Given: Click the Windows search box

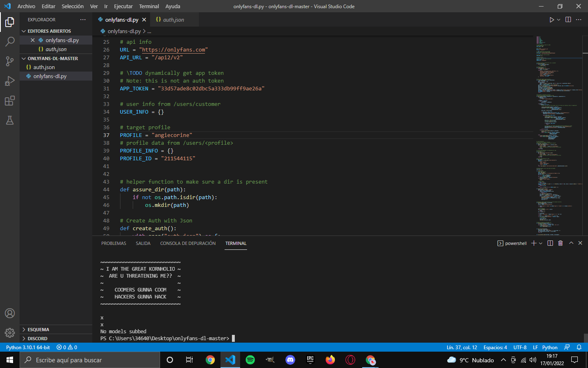Looking at the screenshot, I should pos(90,360).
